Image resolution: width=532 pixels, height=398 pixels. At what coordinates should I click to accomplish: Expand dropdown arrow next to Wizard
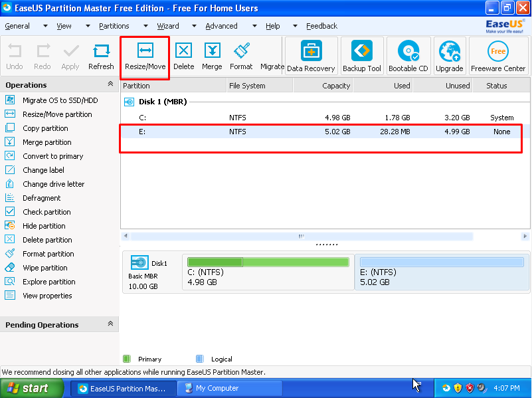click(194, 26)
